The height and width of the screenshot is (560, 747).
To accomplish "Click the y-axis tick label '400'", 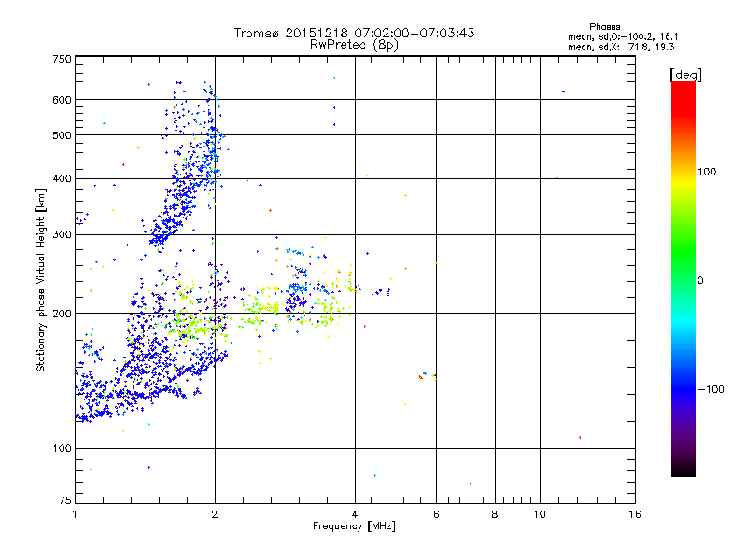I will (x=62, y=178).
